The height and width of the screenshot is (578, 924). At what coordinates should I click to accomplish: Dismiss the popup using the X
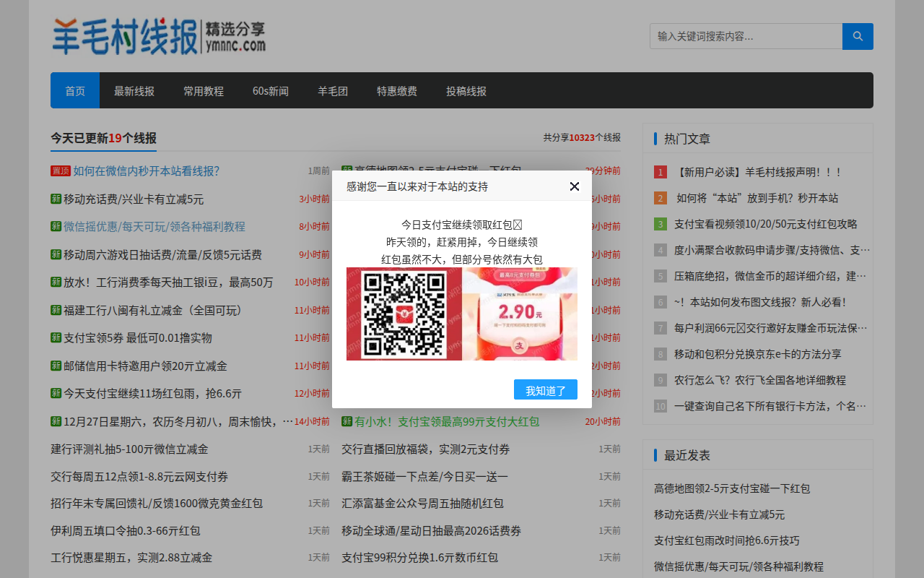click(574, 186)
